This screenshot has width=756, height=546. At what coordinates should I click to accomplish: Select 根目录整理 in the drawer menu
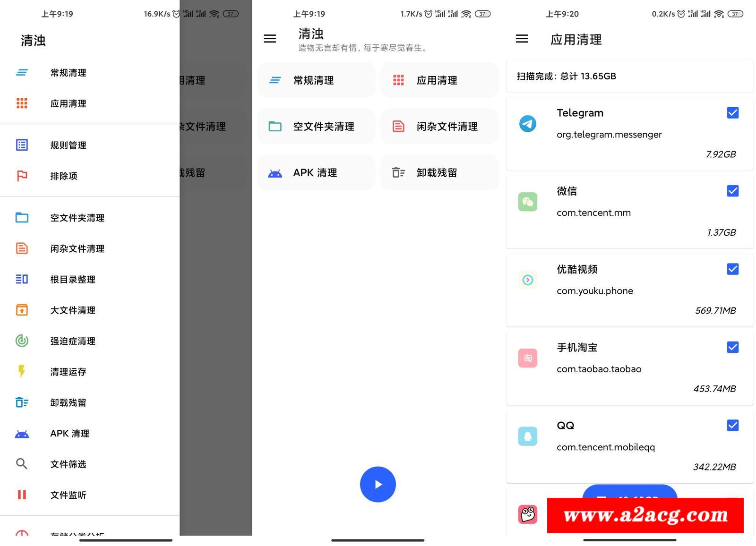pyautogui.click(x=73, y=280)
